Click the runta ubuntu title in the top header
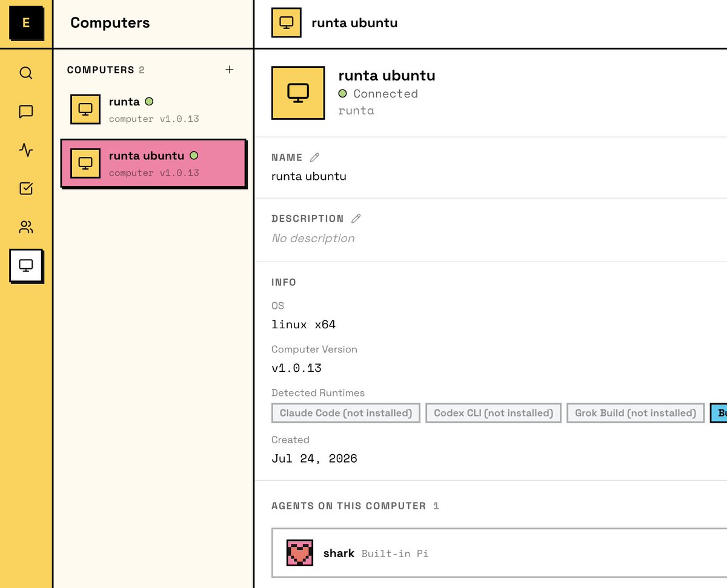The image size is (727, 588). [354, 23]
